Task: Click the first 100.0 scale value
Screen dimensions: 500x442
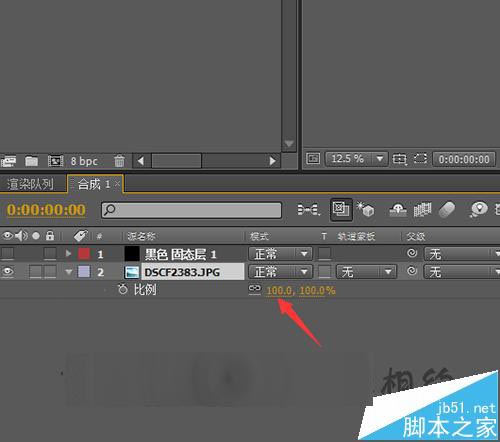Action: pyautogui.click(x=279, y=291)
